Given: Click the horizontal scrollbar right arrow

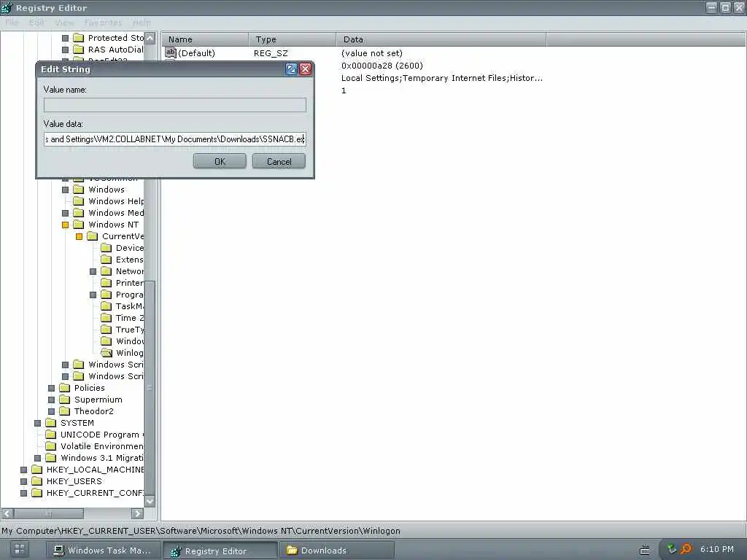Looking at the screenshot, I should [137, 513].
